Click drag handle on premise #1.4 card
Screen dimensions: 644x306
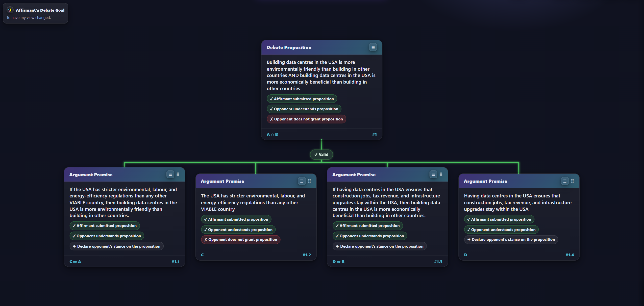click(573, 181)
